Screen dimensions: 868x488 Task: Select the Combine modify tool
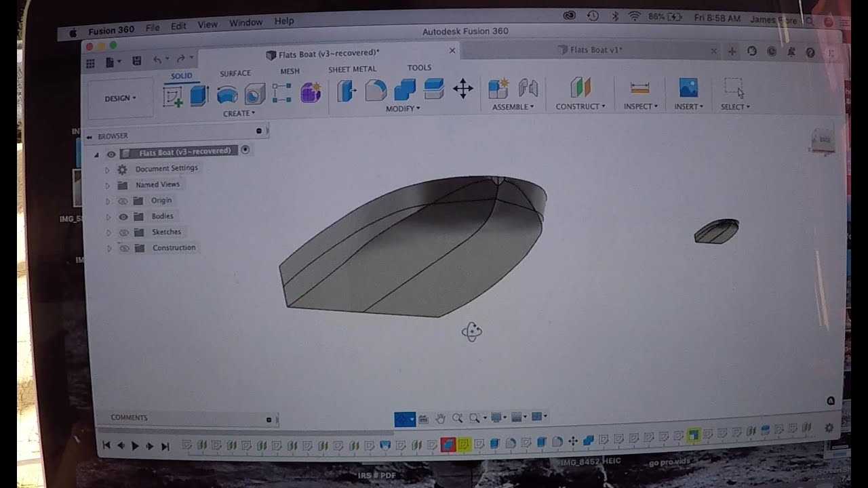405,89
